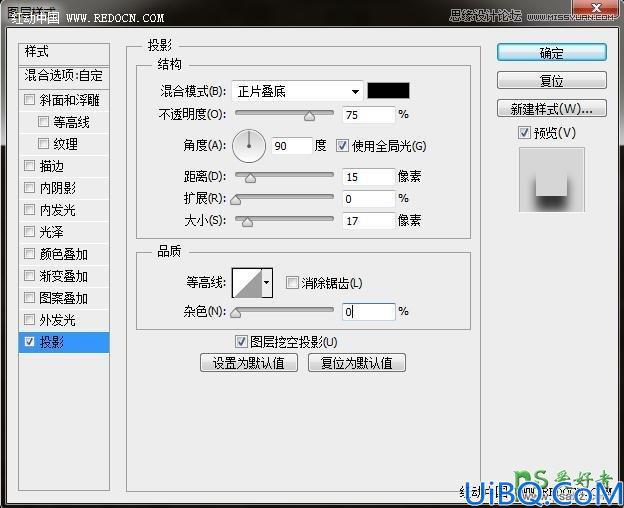Select 内阴影 label in style list
Screen dimensions: 624x508
click(x=58, y=188)
